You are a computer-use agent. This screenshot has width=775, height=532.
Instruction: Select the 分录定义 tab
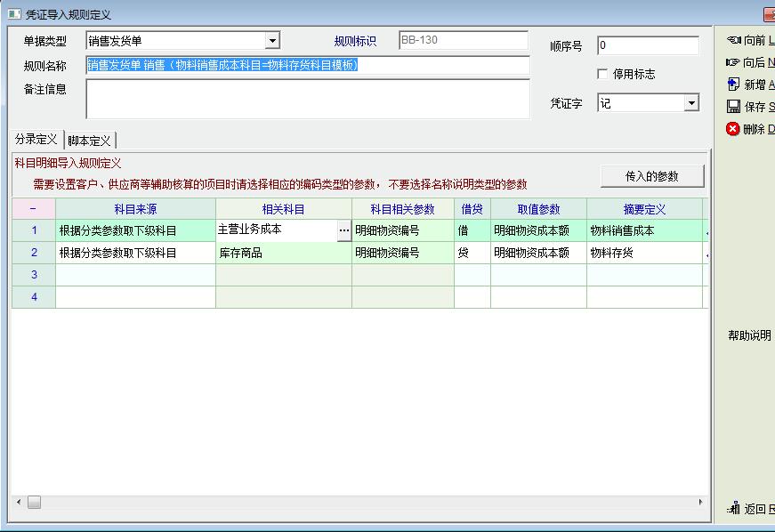click(x=36, y=140)
